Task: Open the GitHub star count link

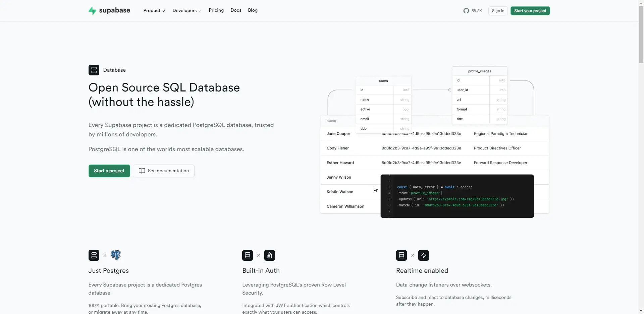Action: coord(473,11)
